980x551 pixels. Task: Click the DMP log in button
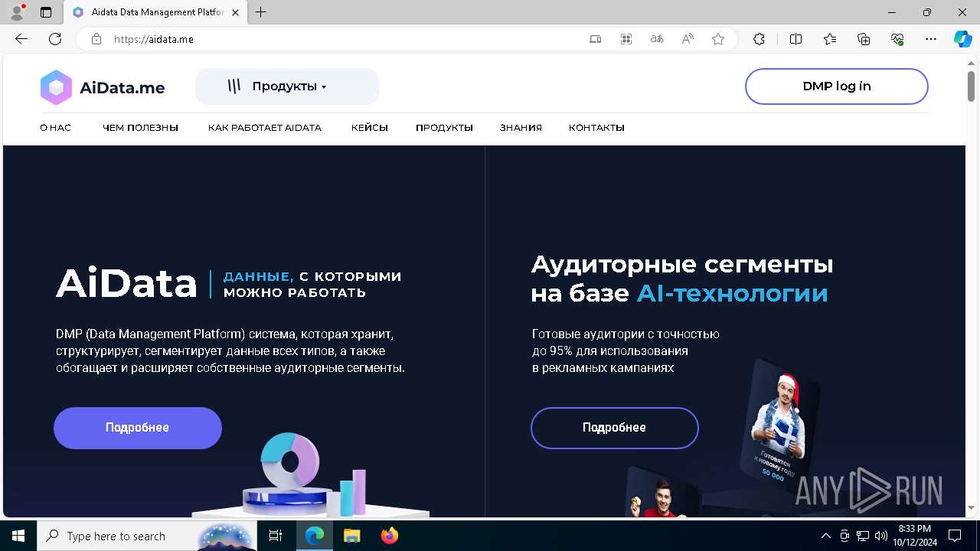(837, 86)
